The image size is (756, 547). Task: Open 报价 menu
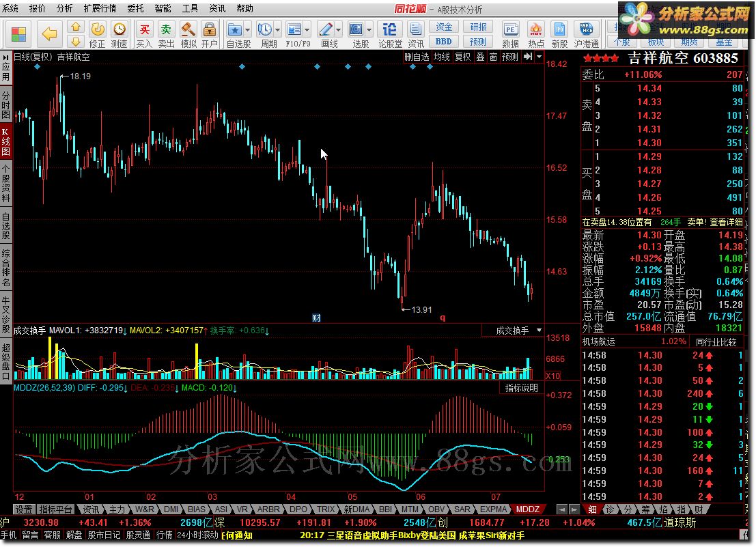[x=37, y=8]
